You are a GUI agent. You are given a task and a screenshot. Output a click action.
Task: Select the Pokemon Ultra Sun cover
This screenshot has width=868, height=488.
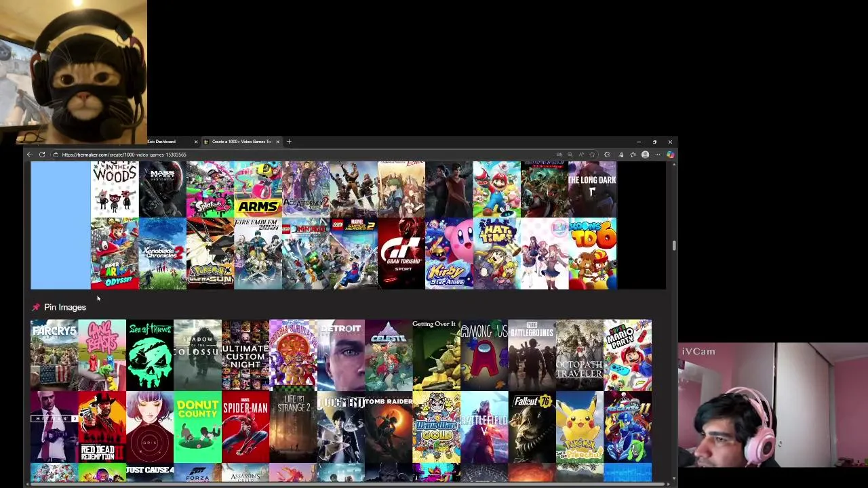(210, 253)
